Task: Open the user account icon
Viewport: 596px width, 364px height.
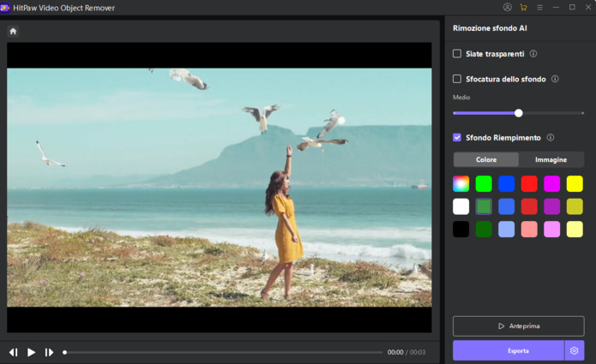Action: (x=507, y=8)
